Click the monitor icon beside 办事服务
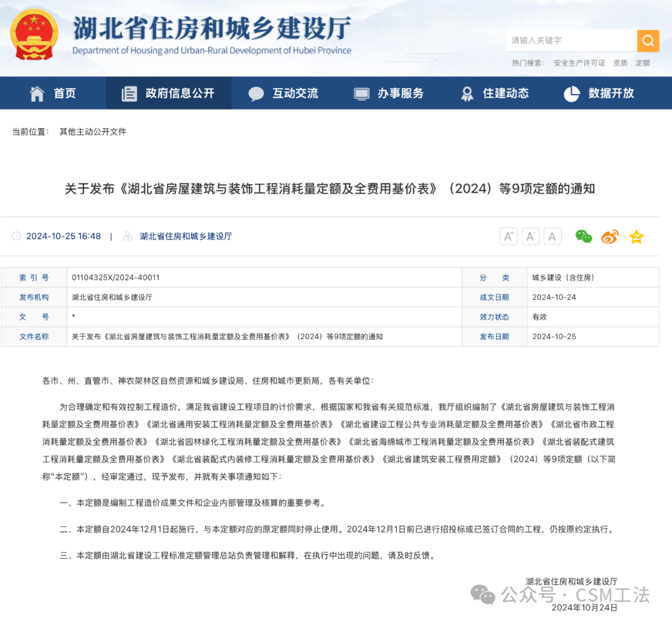This screenshot has width=672, height=622. click(x=362, y=93)
